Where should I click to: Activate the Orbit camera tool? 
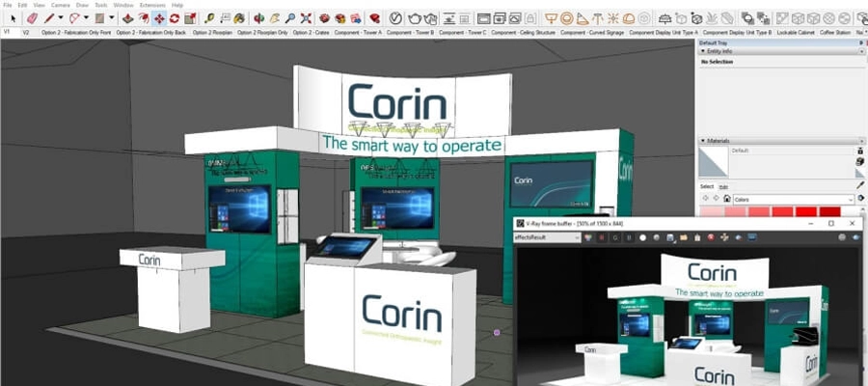click(258, 18)
